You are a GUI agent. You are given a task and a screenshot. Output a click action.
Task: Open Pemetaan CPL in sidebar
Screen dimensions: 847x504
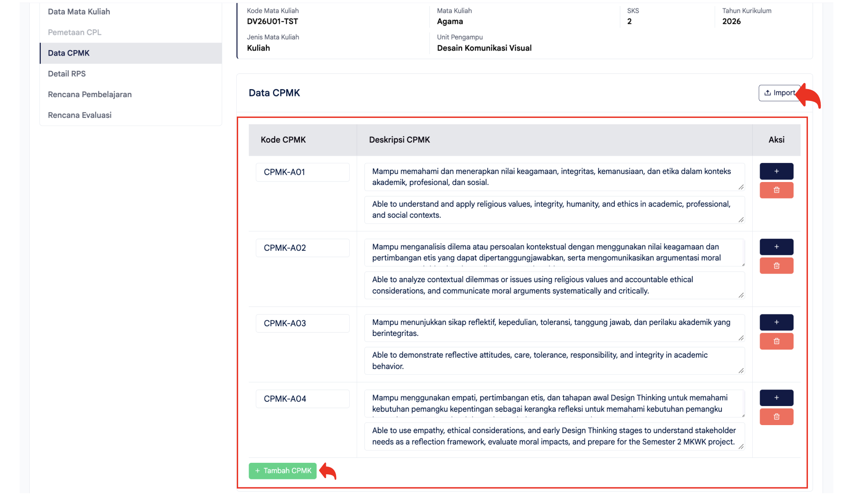coord(131,32)
